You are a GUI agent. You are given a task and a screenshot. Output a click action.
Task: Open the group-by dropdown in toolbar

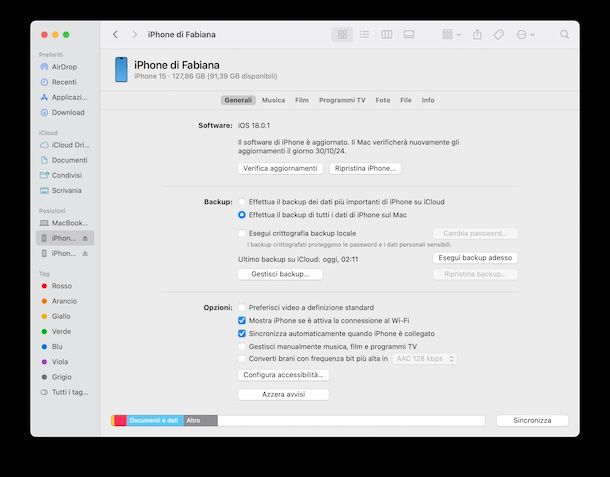(451, 35)
